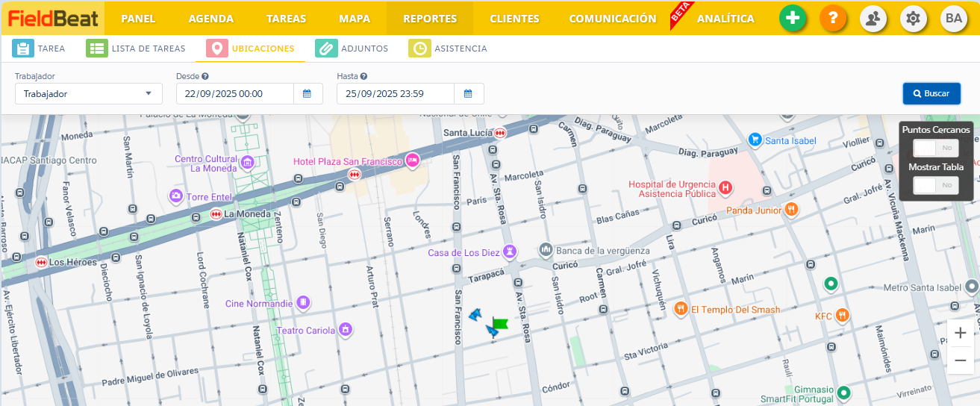Click the Desde date input field
Image resolution: width=980 pixels, height=406 pixels.
(235, 93)
